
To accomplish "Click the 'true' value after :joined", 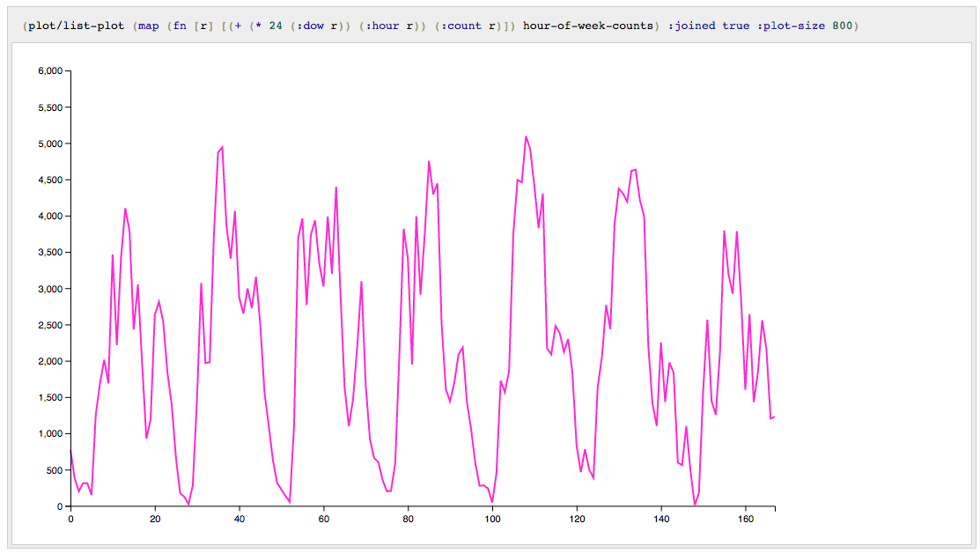I will (x=735, y=26).
